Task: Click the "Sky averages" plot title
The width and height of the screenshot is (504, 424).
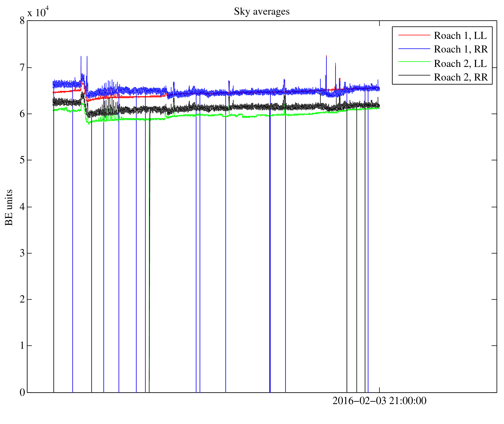Action: [x=262, y=12]
